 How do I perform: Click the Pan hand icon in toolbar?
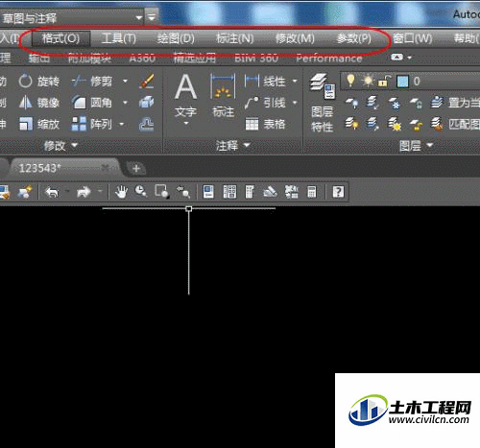tap(122, 192)
